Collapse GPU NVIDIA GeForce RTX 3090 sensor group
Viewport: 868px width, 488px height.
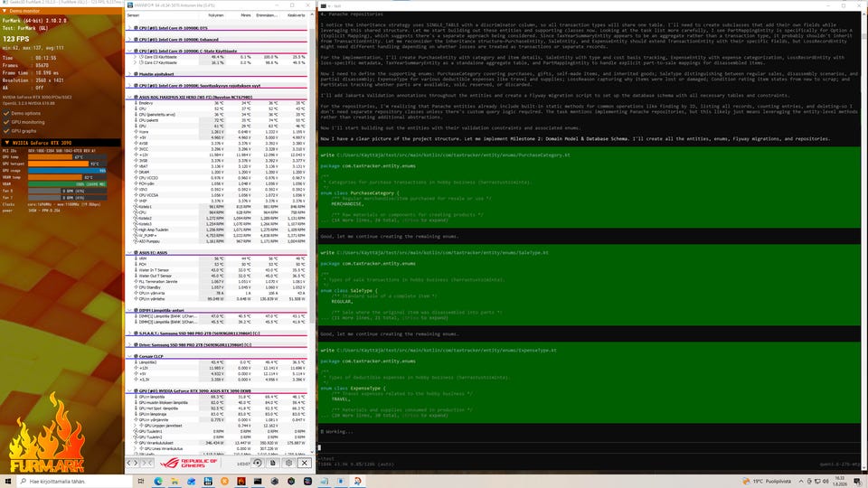point(129,390)
